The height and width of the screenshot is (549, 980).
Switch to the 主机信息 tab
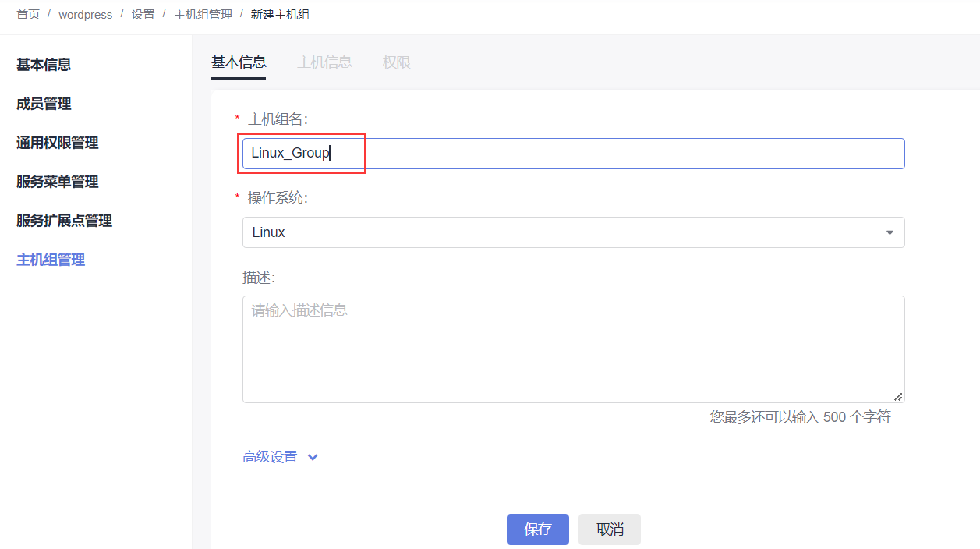point(324,62)
